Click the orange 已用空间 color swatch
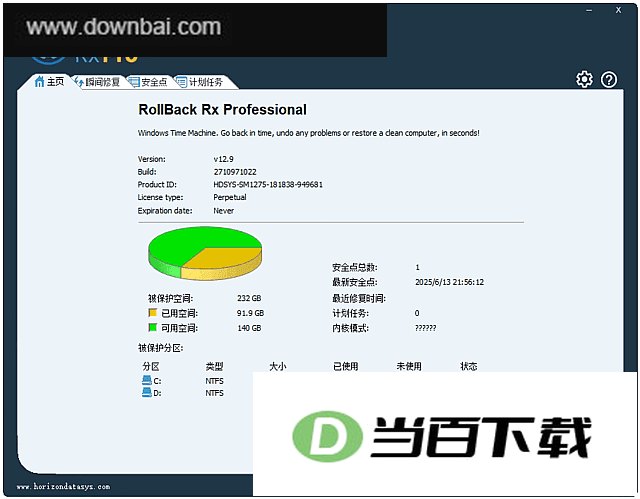 click(x=153, y=313)
